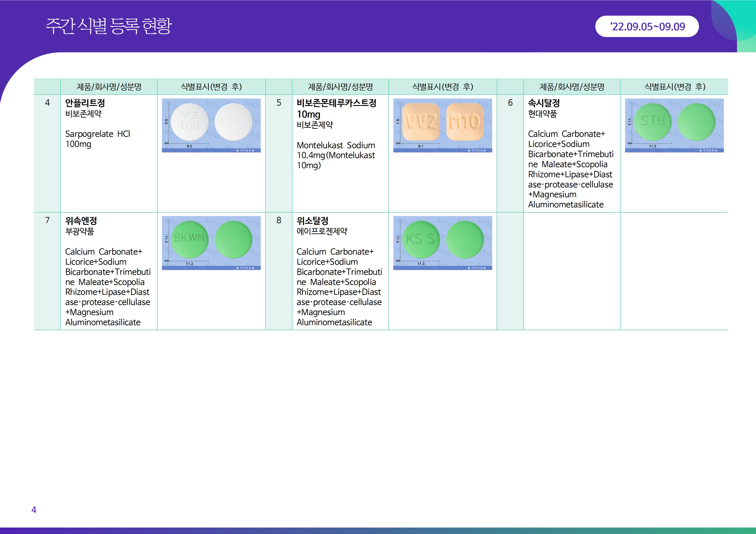Click the green BKWN tablet image
Image resolution: width=756 pixels, height=534 pixels.
coord(211,243)
